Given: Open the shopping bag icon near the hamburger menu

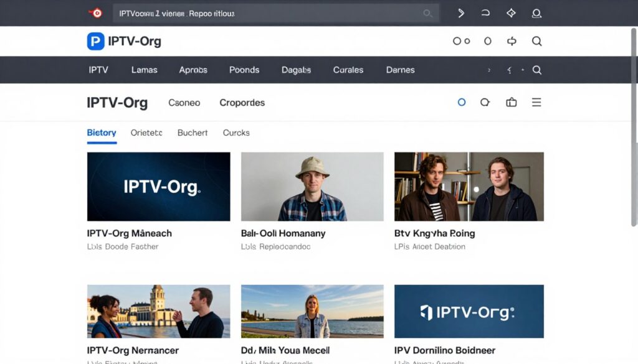Looking at the screenshot, I should click(x=511, y=102).
